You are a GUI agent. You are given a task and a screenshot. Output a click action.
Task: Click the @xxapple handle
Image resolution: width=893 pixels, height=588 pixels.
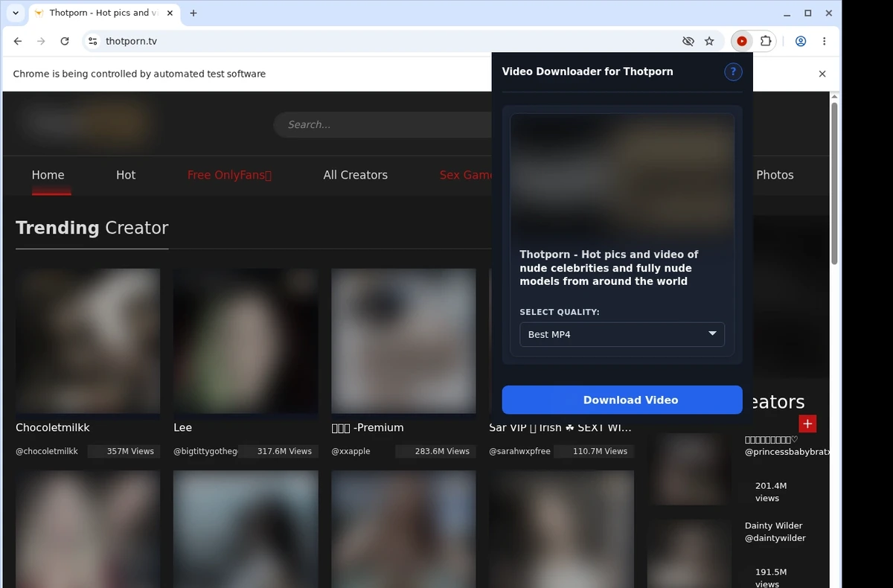click(x=351, y=451)
